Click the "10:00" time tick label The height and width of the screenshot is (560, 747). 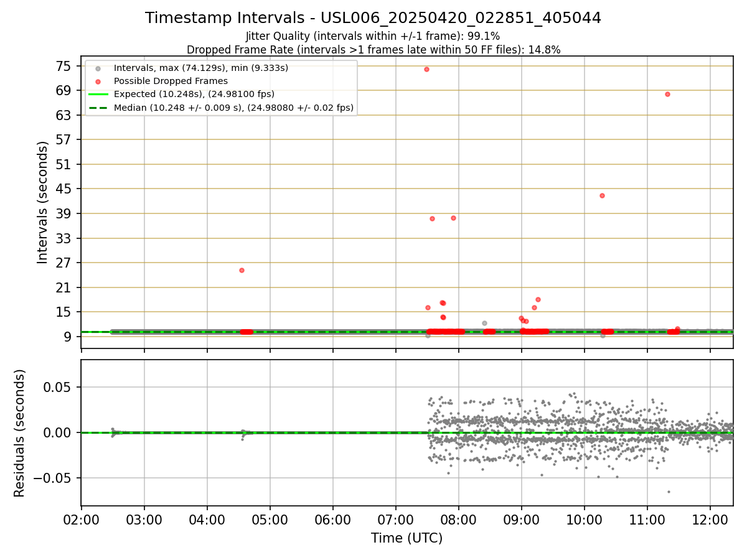click(585, 520)
